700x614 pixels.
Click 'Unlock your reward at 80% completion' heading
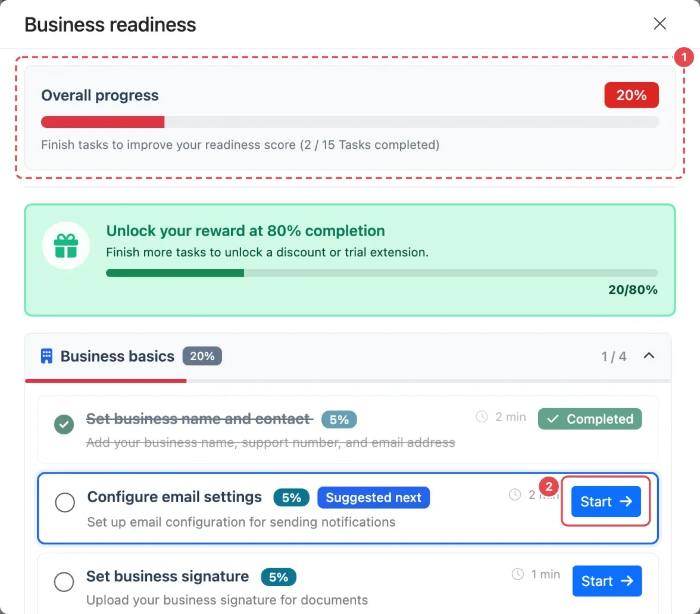[245, 231]
